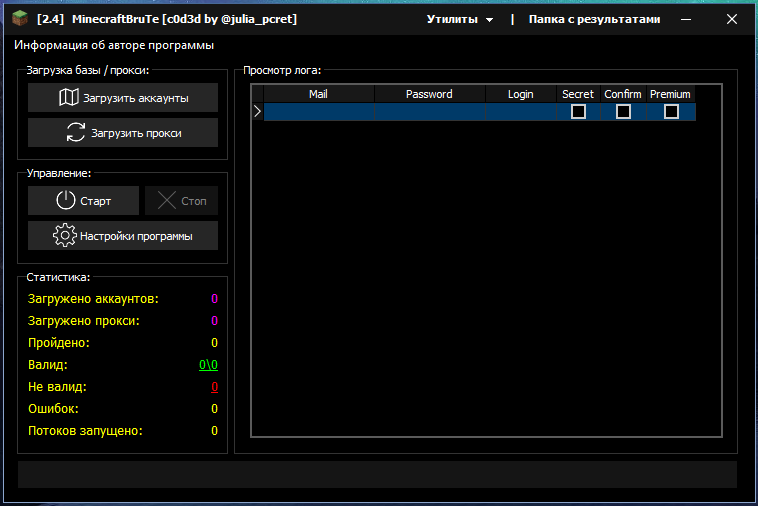
Task: Click the empty Login cell in selected row
Action: [x=521, y=112]
